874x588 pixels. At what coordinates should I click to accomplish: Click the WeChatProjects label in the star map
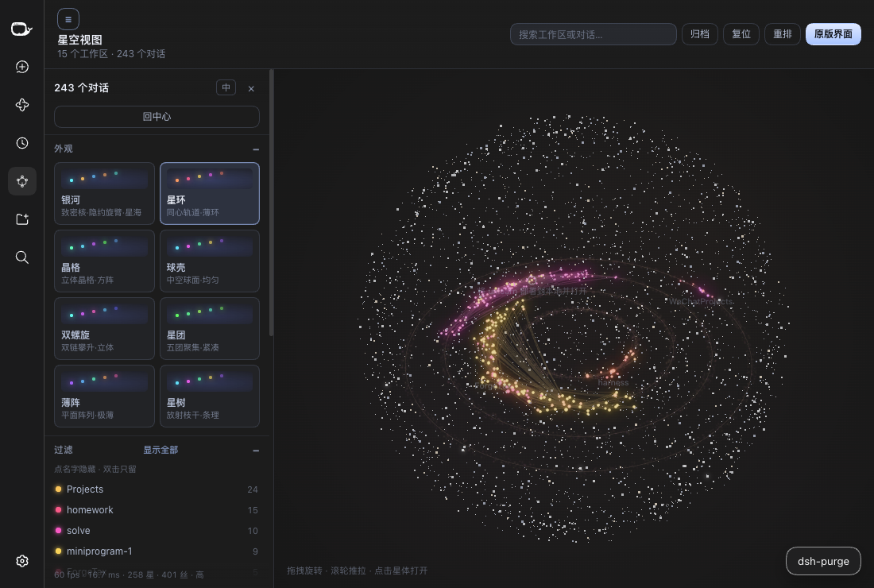(701, 301)
